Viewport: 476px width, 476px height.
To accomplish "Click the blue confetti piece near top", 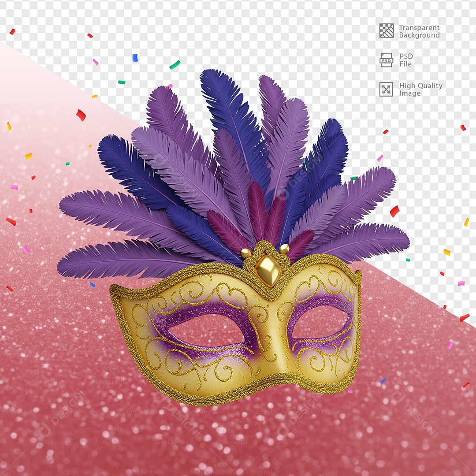I will [x=135, y=58].
